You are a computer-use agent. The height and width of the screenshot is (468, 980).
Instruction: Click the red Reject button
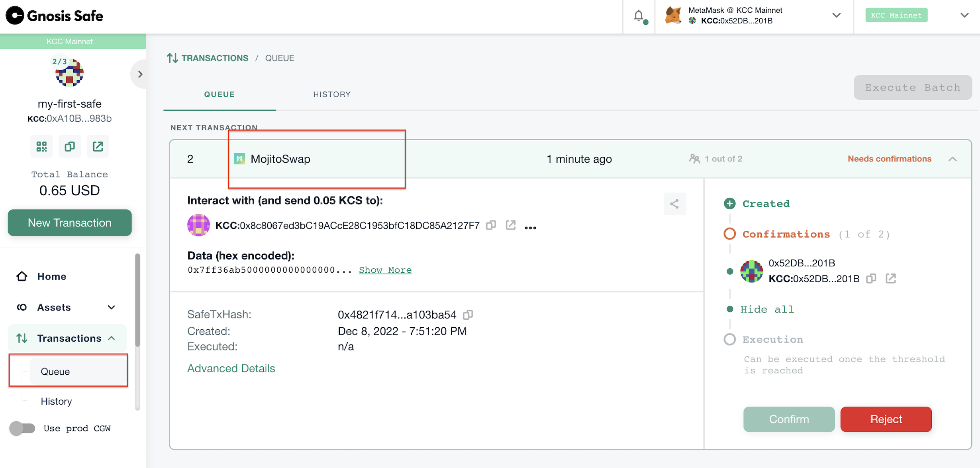(x=886, y=419)
